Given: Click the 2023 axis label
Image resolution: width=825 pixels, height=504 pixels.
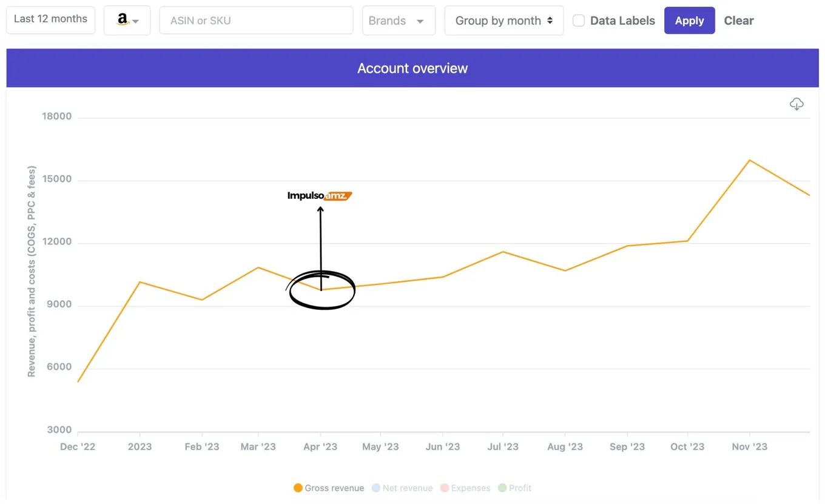Looking at the screenshot, I should [140, 447].
